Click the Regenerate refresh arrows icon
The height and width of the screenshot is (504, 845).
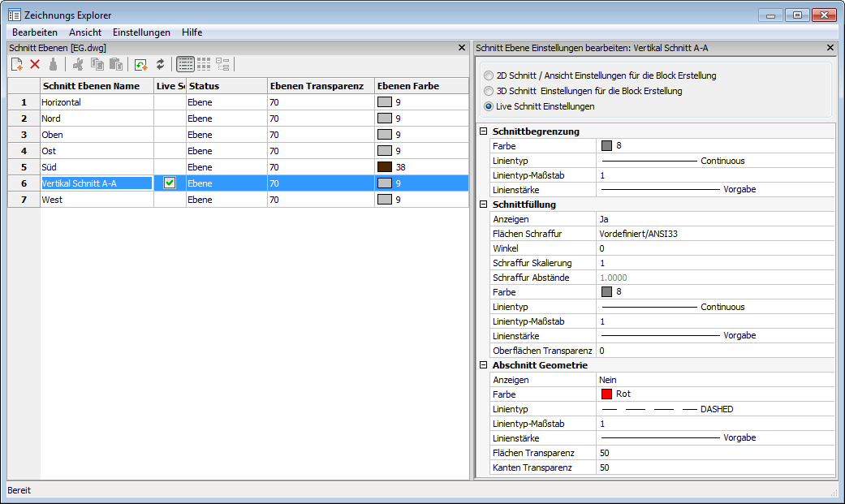coord(160,65)
